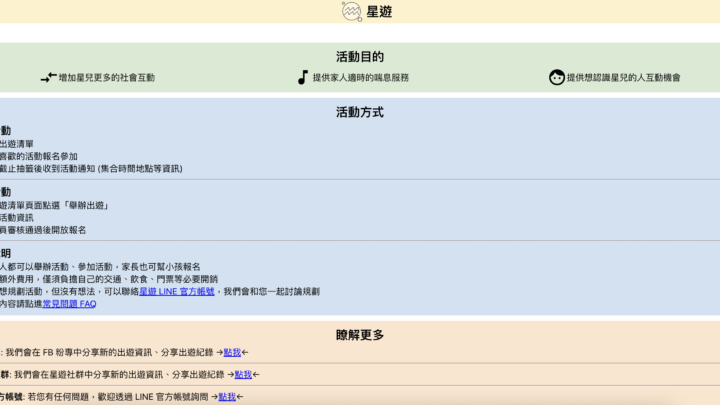This screenshot has width=720, height=405.
Task: Click the 星遊 site title text
Action: coord(379,12)
